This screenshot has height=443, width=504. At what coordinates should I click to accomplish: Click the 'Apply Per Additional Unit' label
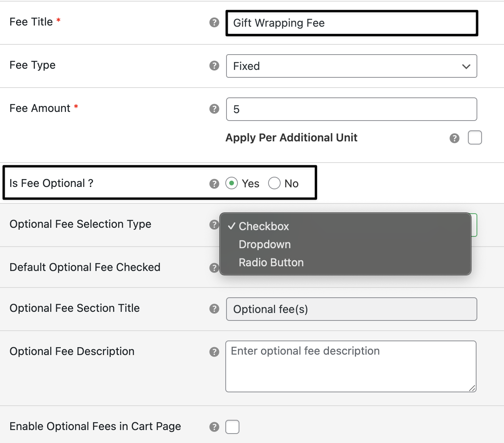point(291,137)
